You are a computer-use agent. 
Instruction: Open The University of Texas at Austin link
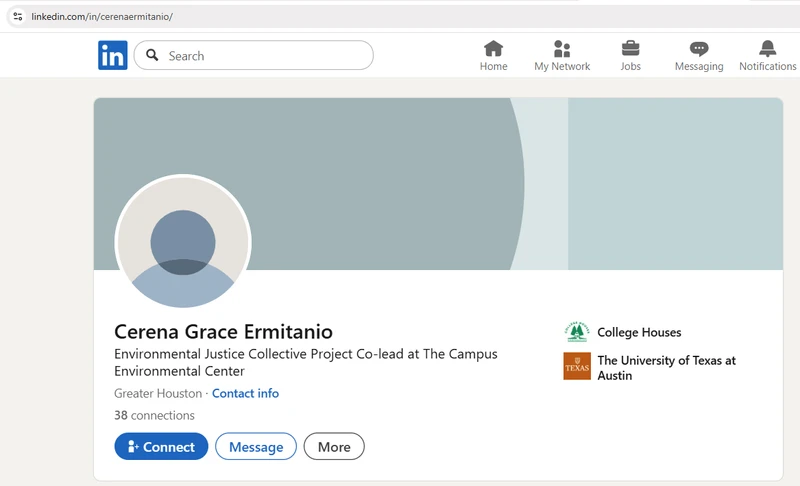[x=666, y=367]
